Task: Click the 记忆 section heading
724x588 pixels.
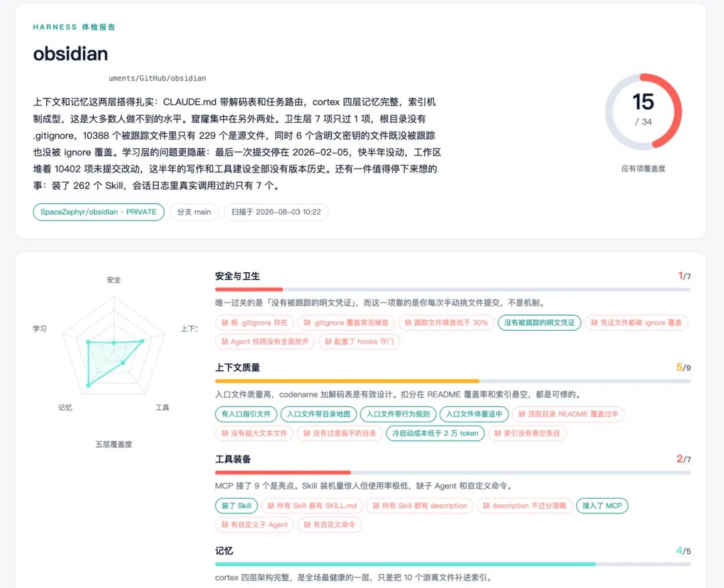Action: pyautogui.click(x=224, y=550)
